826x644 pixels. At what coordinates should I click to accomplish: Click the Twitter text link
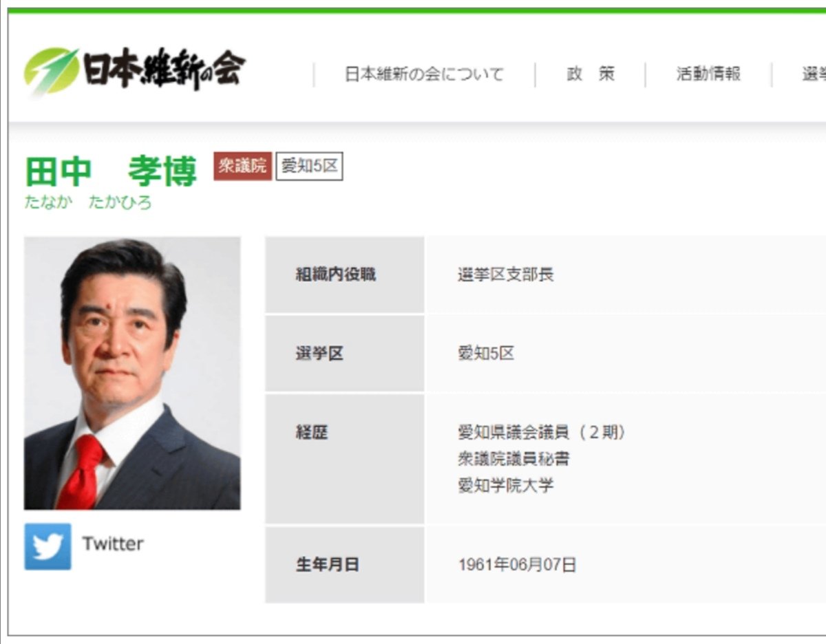tap(113, 544)
